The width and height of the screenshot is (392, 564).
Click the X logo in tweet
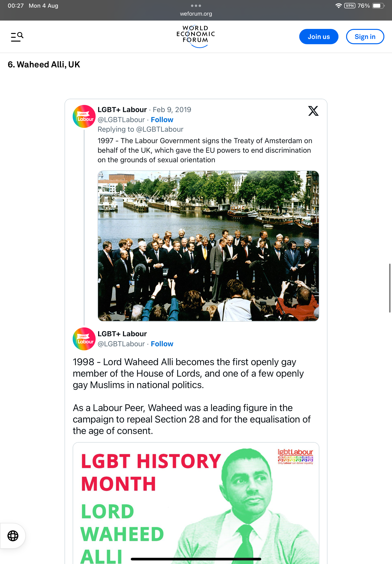313,111
